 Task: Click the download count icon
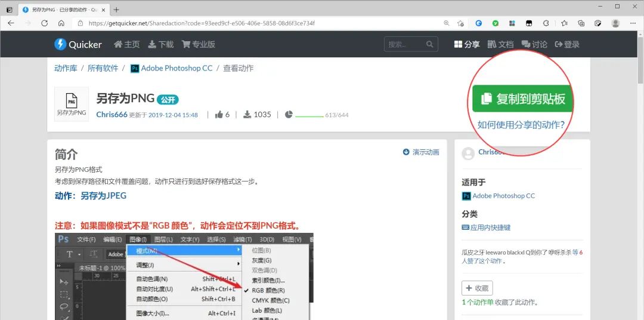pos(247,115)
